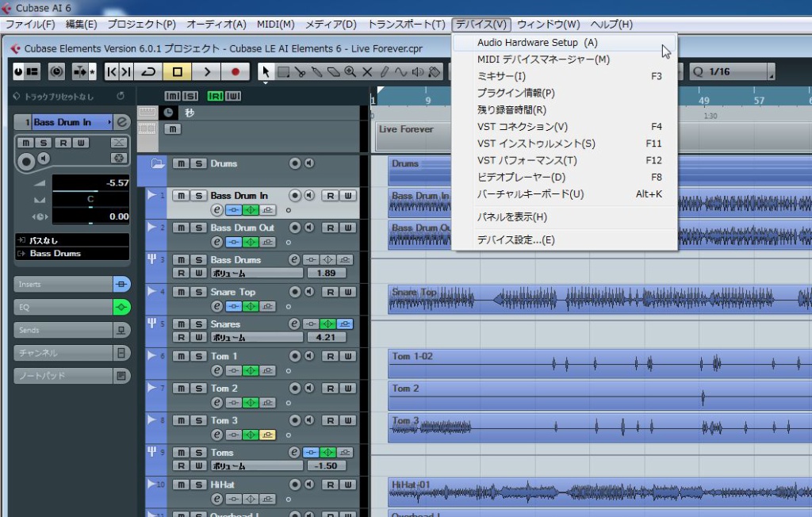Toggle EQ bypass on Bass Drum Out track

[x=251, y=242]
